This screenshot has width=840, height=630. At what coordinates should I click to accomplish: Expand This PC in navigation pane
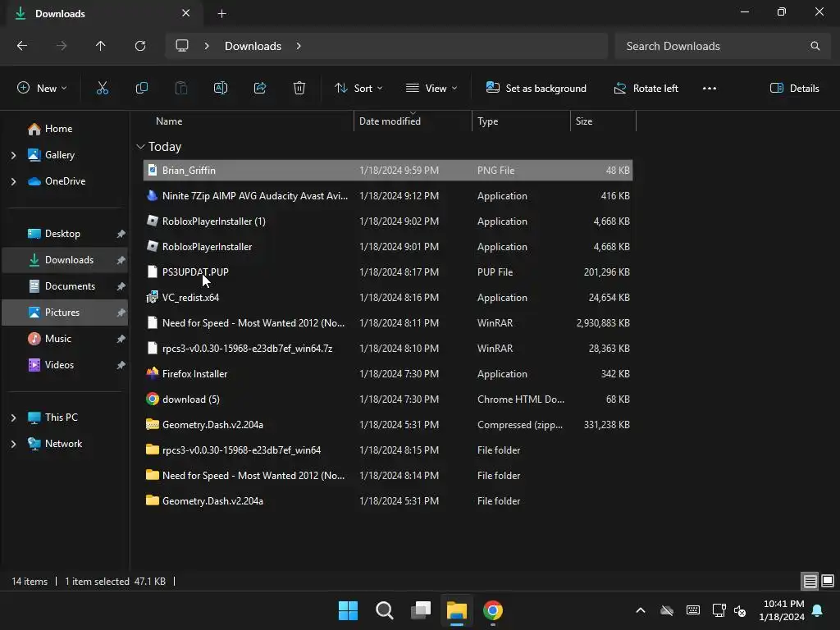13,418
